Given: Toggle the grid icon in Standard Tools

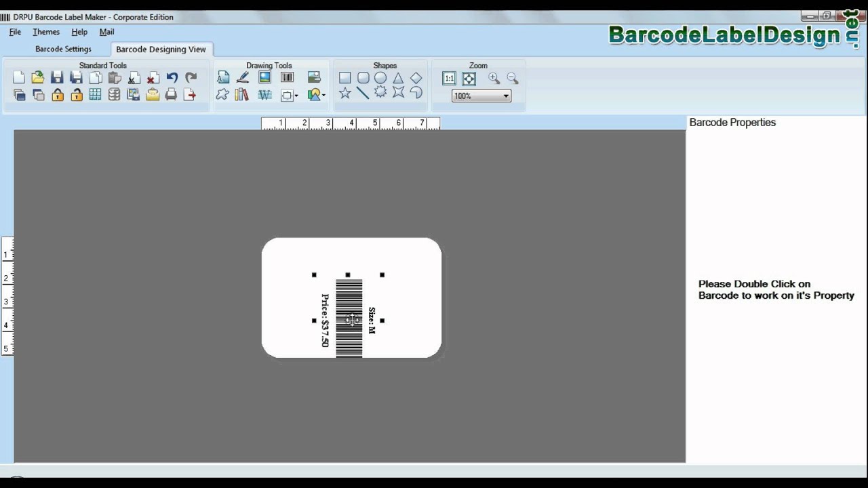Looking at the screenshot, I should (96, 95).
